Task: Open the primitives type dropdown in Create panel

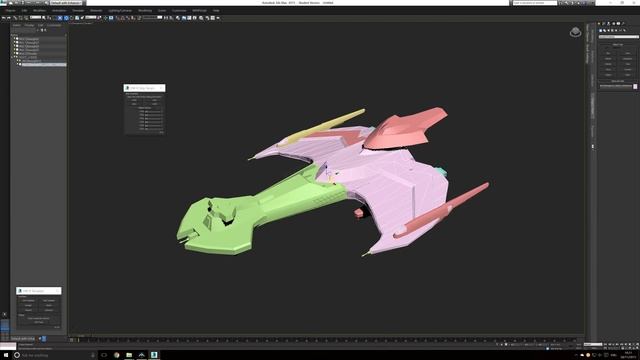Action: click(619, 37)
